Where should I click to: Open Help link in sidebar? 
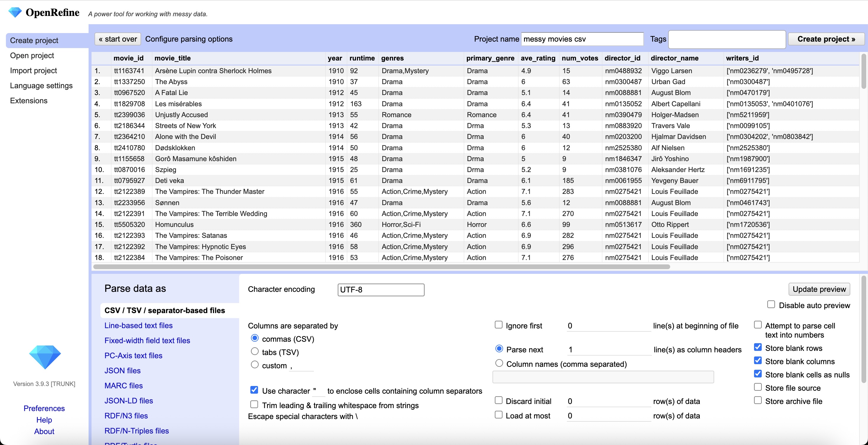(44, 420)
